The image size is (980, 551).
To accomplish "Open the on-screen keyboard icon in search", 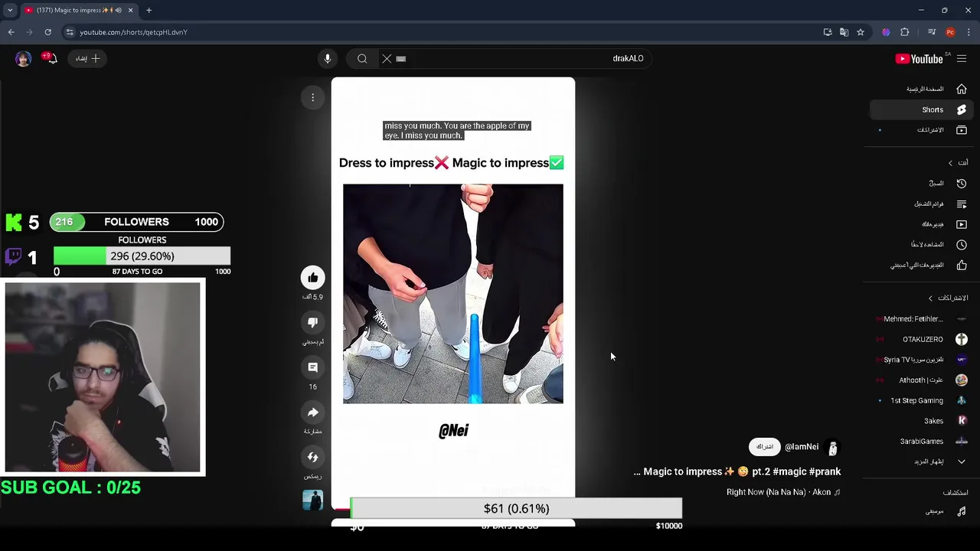I will 401,58.
